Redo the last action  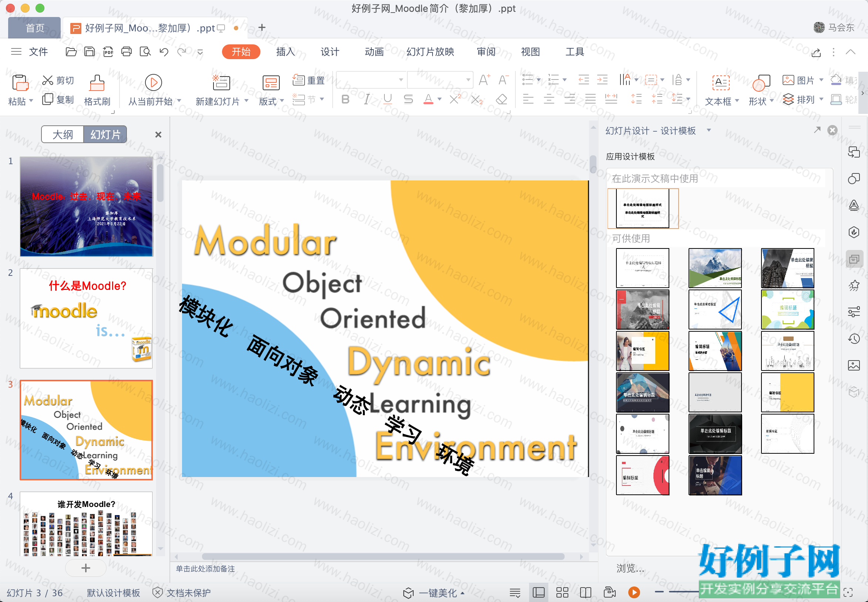click(182, 52)
